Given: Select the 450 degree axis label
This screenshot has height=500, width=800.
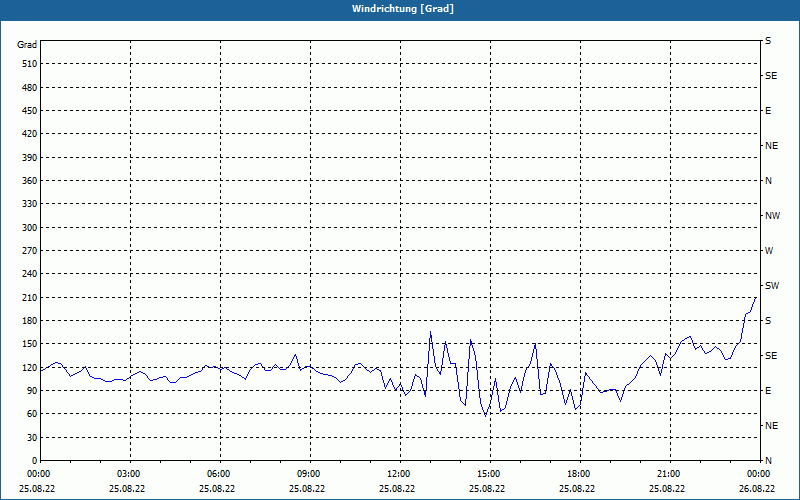Looking at the screenshot, I should coord(30,111).
